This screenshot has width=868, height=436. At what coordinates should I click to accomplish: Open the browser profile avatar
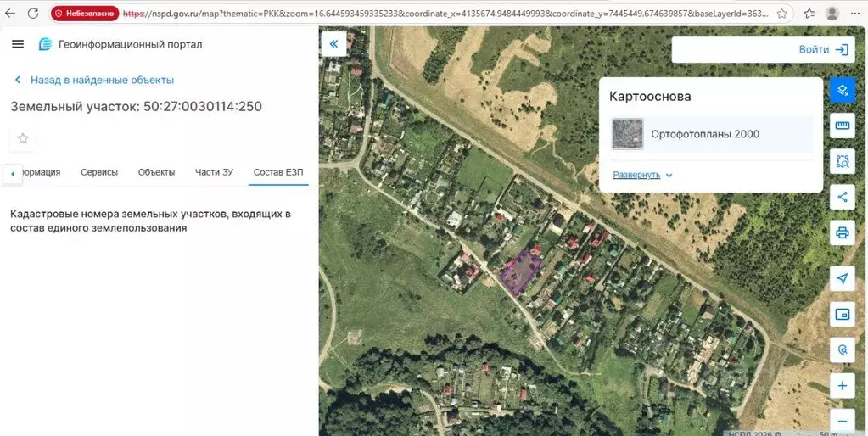(832, 14)
